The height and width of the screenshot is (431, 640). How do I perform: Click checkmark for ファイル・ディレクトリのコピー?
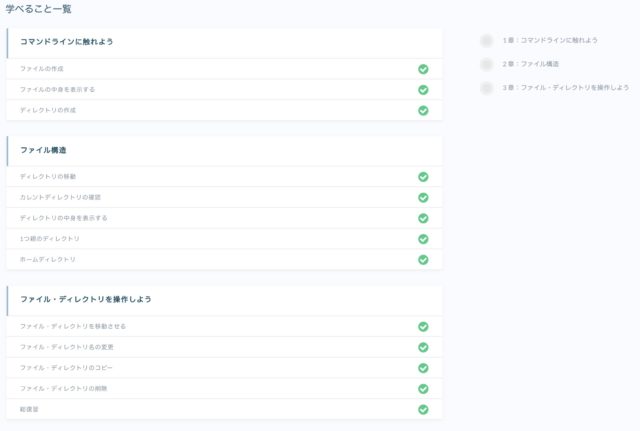423,368
